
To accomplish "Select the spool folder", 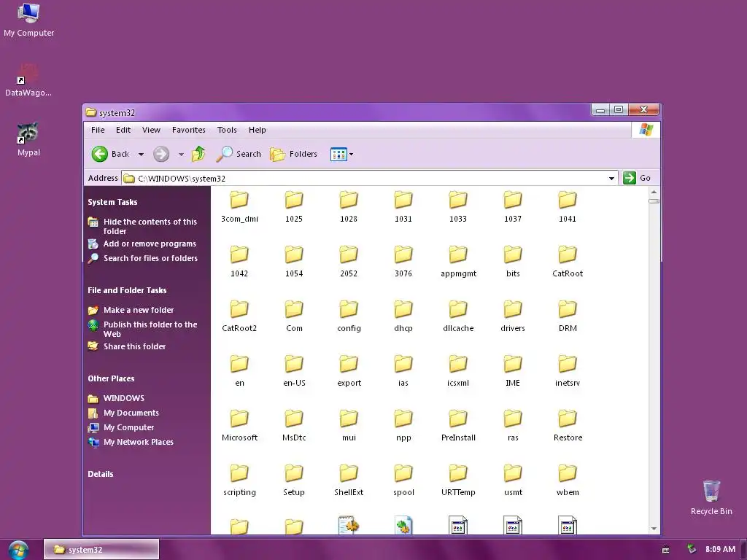I will [x=403, y=481].
